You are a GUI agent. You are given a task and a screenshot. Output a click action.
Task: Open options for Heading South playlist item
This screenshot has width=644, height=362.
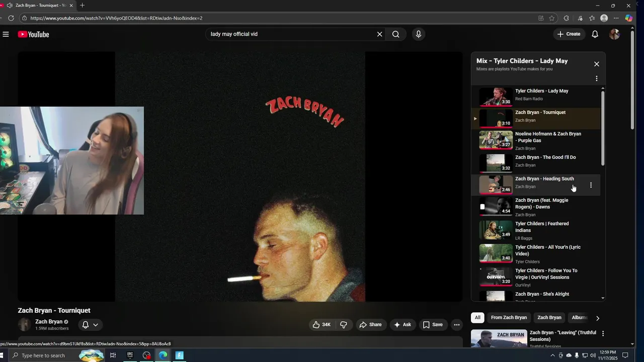(591, 185)
